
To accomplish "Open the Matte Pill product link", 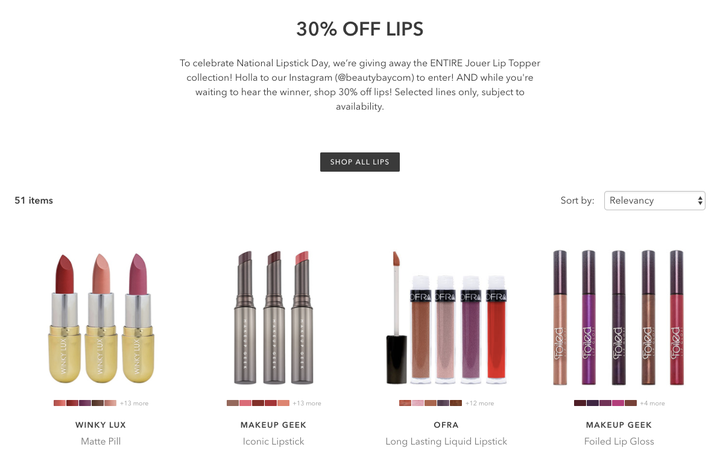I will coord(101,442).
